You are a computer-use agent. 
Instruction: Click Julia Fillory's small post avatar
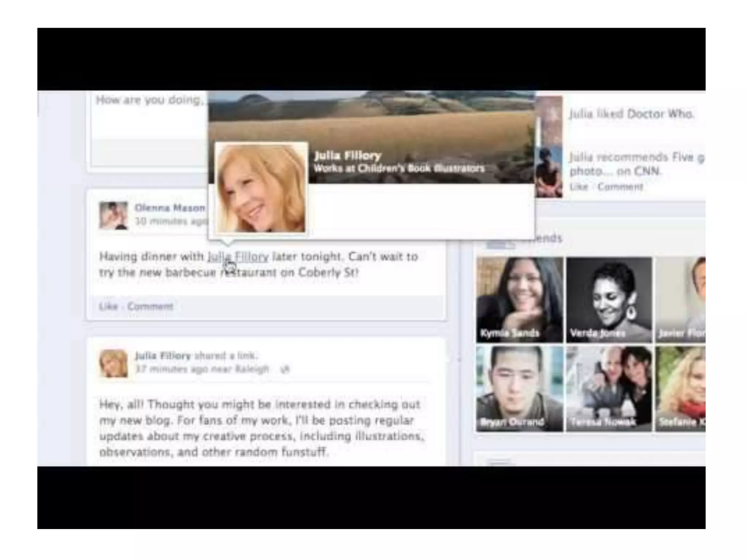click(x=113, y=363)
